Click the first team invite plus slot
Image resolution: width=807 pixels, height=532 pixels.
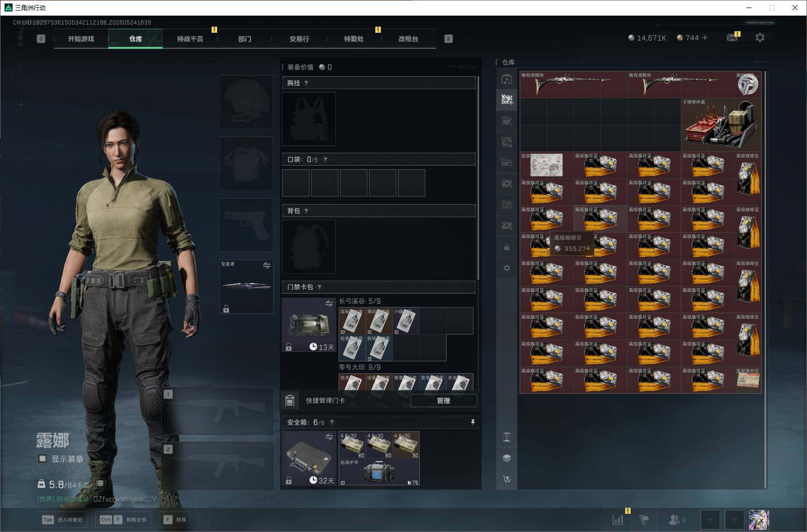710,519
